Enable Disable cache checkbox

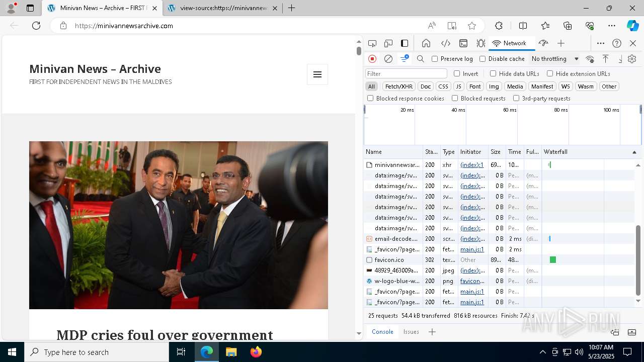click(x=482, y=59)
